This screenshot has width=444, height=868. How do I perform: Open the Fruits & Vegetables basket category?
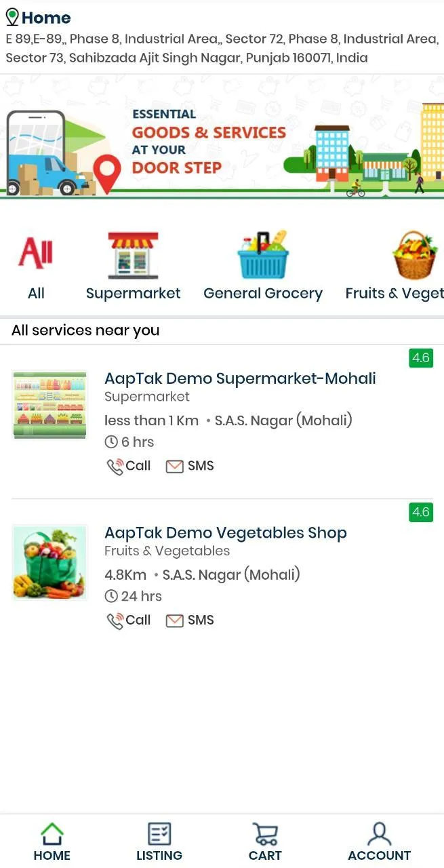click(413, 256)
